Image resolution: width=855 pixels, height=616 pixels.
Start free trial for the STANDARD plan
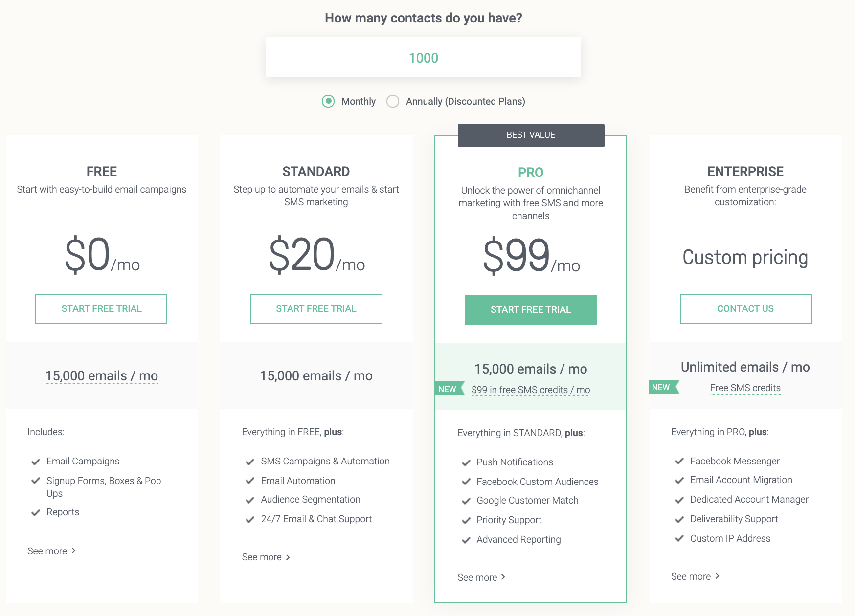point(316,309)
